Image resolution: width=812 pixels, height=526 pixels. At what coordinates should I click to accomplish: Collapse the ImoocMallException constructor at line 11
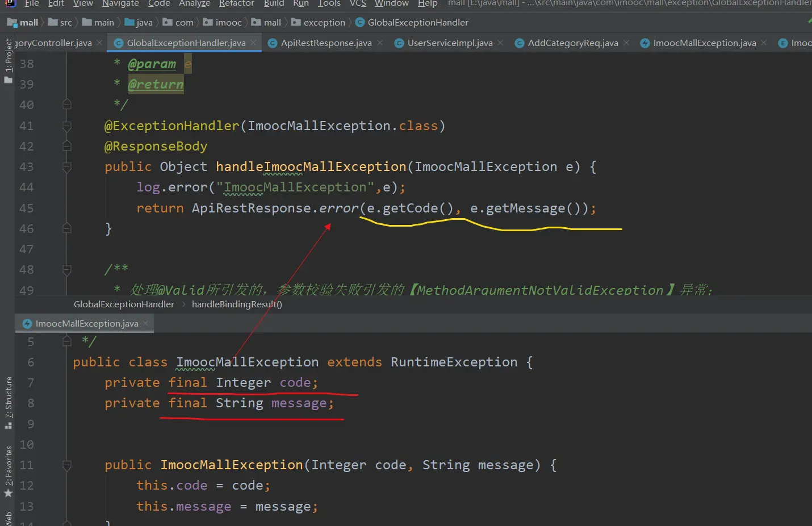click(x=66, y=465)
